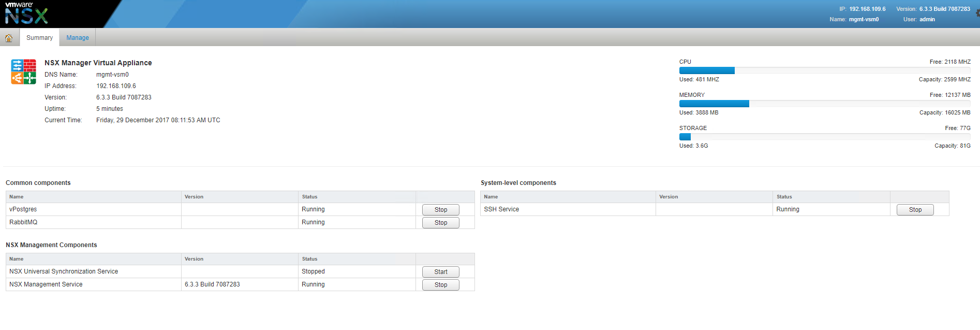
Task: Click the Status column header in System-level components
Action: point(784,197)
